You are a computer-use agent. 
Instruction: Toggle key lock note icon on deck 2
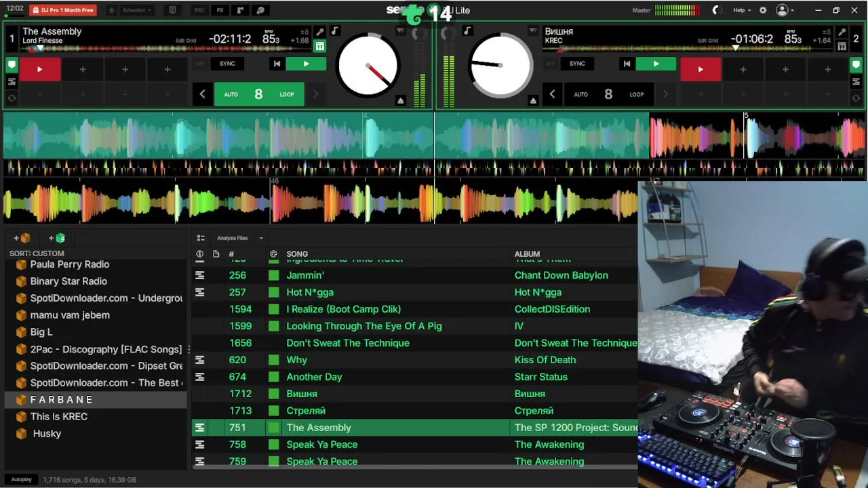(x=467, y=32)
